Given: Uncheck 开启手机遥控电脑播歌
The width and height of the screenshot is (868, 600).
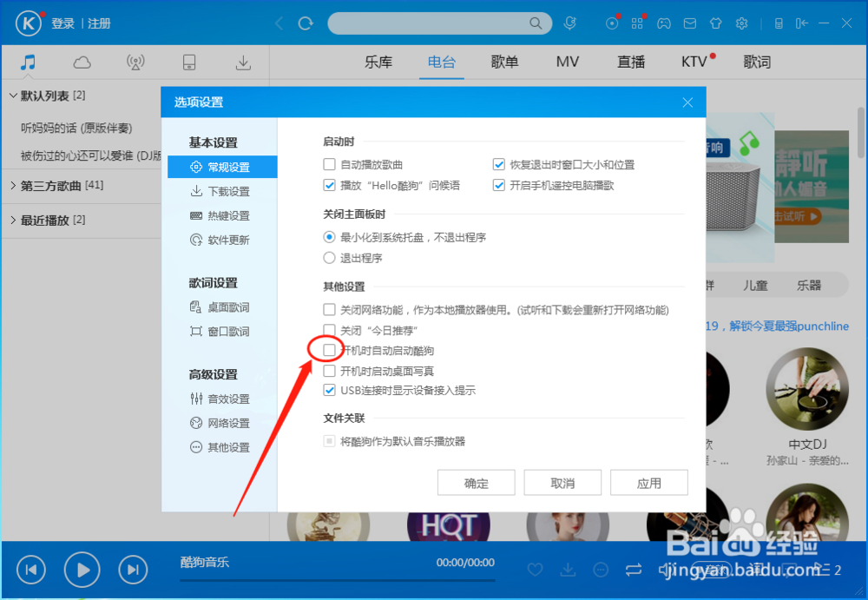Looking at the screenshot, I should click(499, 185).
